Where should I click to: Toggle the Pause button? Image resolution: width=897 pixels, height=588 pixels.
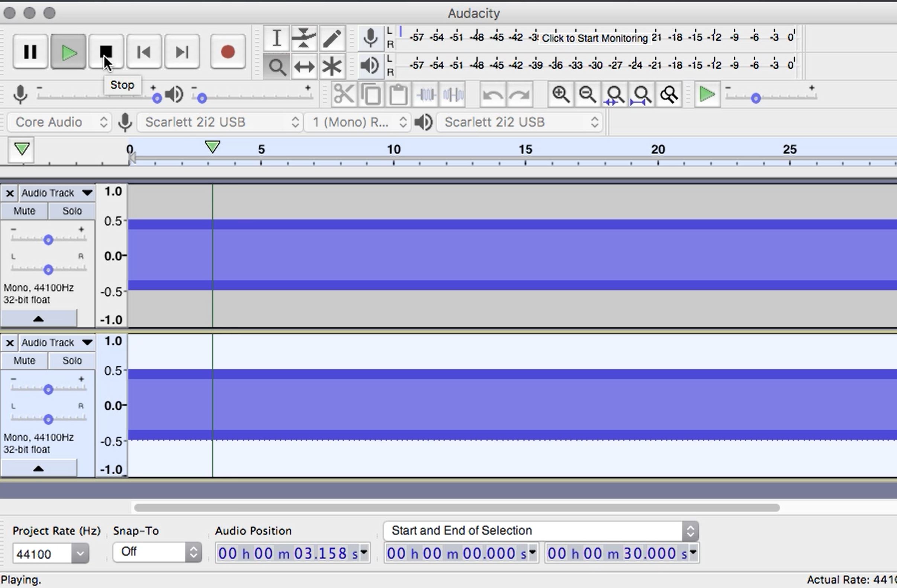click(x=30, y=52)
